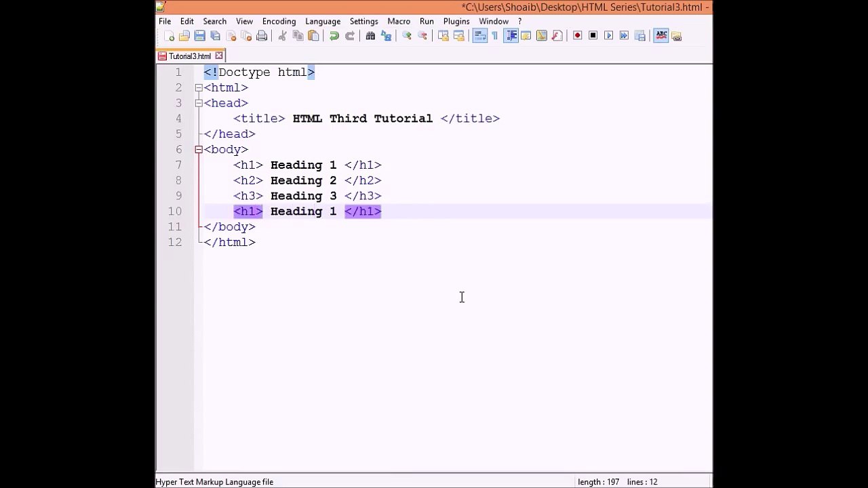Click the Document Map icon

pyautogui.click(x=541, y=36)
